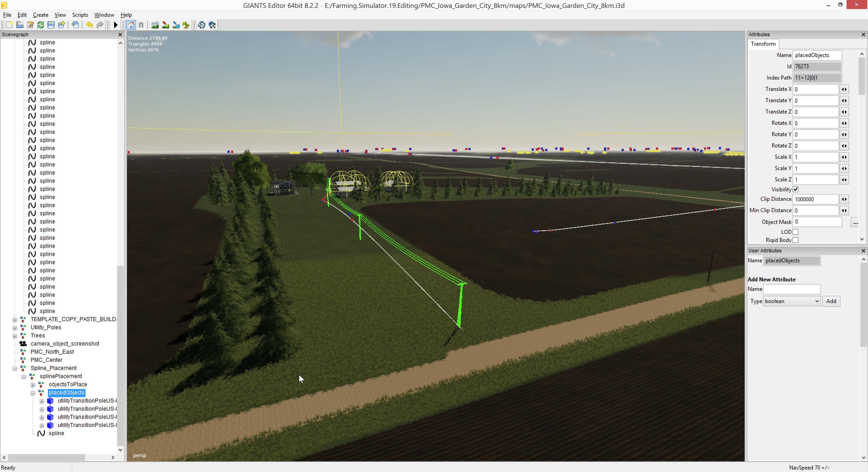The height and width of the screenshot is (472, 868).
Task: Open the Type dropdown showing boolean
Action: click(x=792, y=301)
